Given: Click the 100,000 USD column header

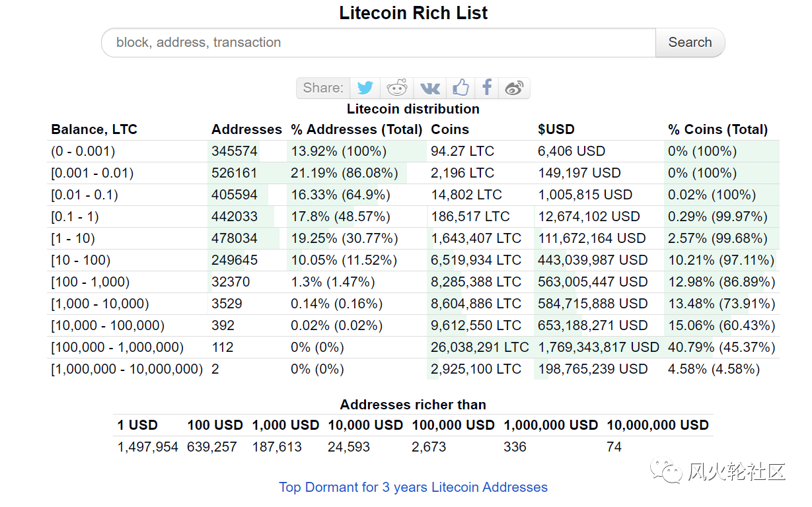Looking at the screenshot, I should tap(453, 425).
